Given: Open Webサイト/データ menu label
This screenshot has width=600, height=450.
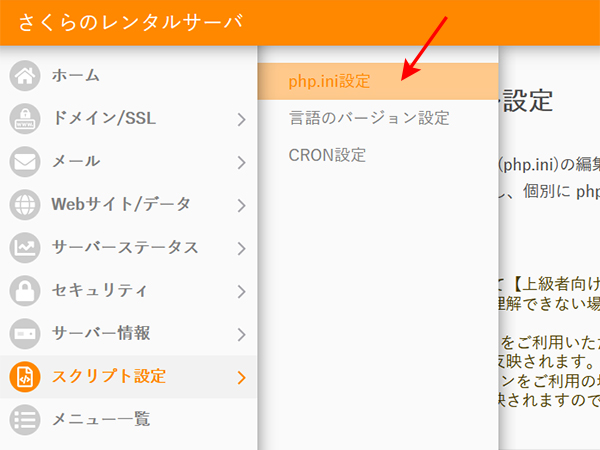Looking at the screenshot, I should point(121,204).
